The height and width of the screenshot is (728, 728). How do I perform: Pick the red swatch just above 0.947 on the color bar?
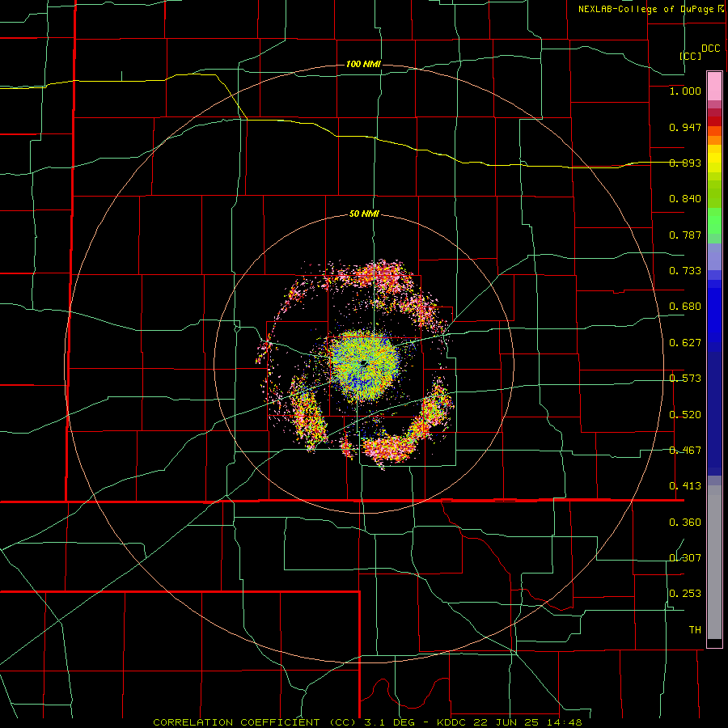pos(714,121)
